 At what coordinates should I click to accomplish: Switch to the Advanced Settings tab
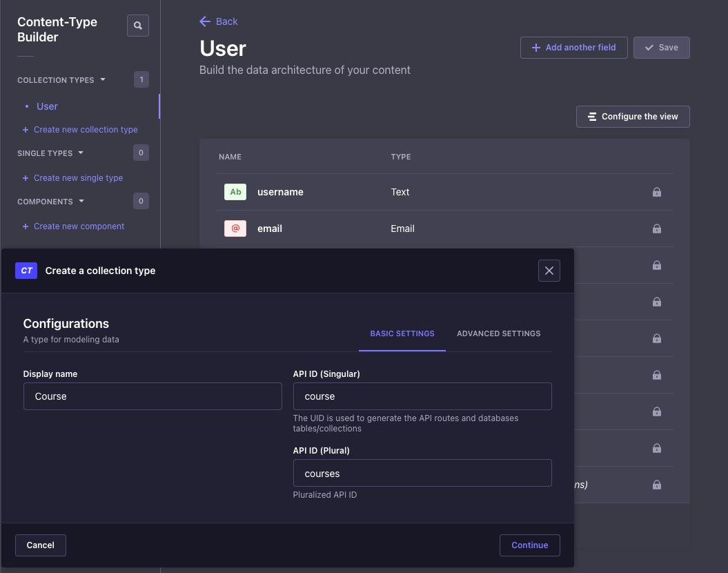[498, 333]
